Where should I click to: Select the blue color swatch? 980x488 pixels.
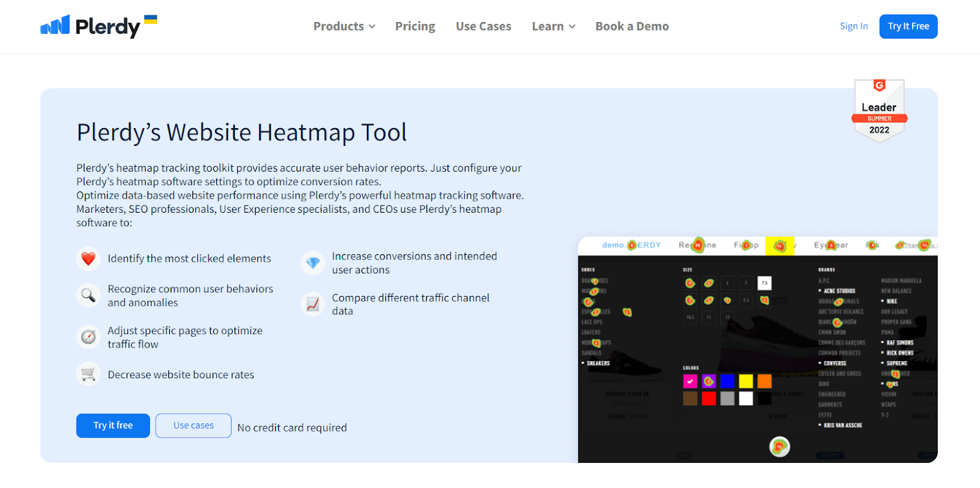point(727,381)
